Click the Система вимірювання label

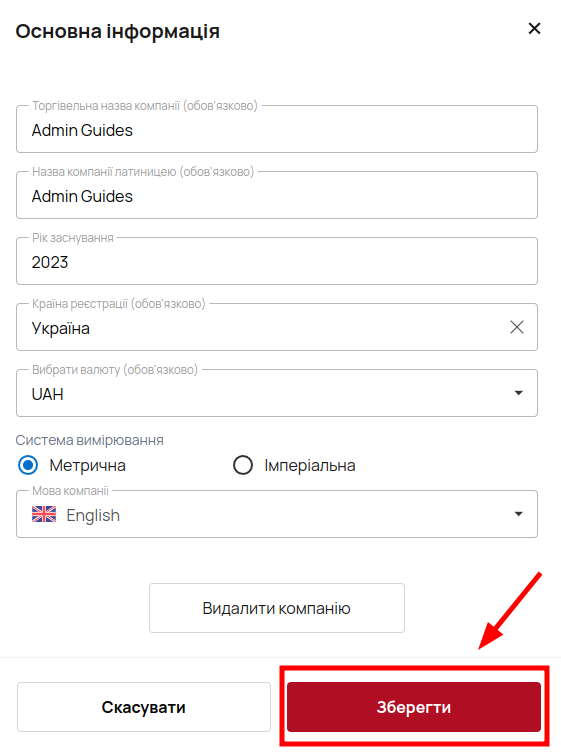tap(90, 440)
